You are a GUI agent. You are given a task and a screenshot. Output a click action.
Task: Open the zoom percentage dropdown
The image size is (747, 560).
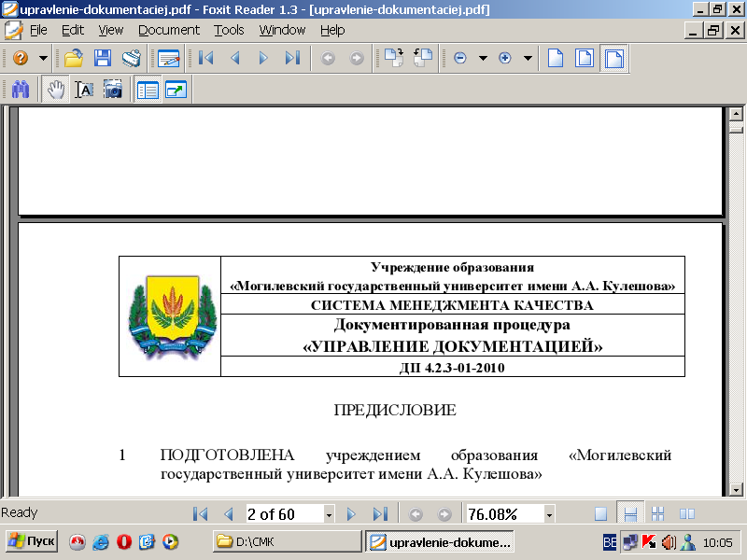click(549, 514)
